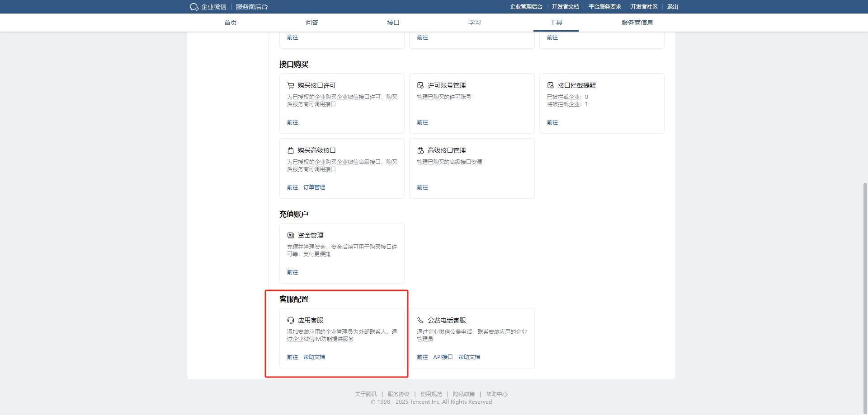The width and height of the screenshot is (868, 415).
Task: Open the API接口 link for 公费电话客服
Action: click(x=443, y=357)
